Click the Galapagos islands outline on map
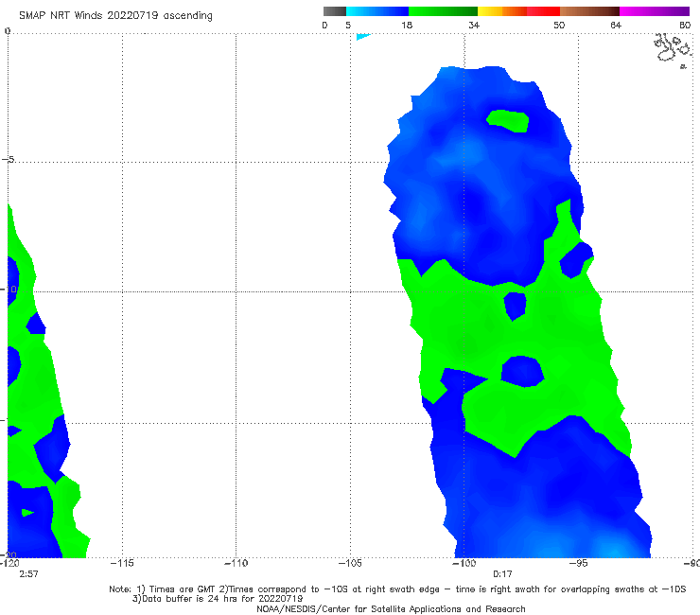 pos(673,49)
